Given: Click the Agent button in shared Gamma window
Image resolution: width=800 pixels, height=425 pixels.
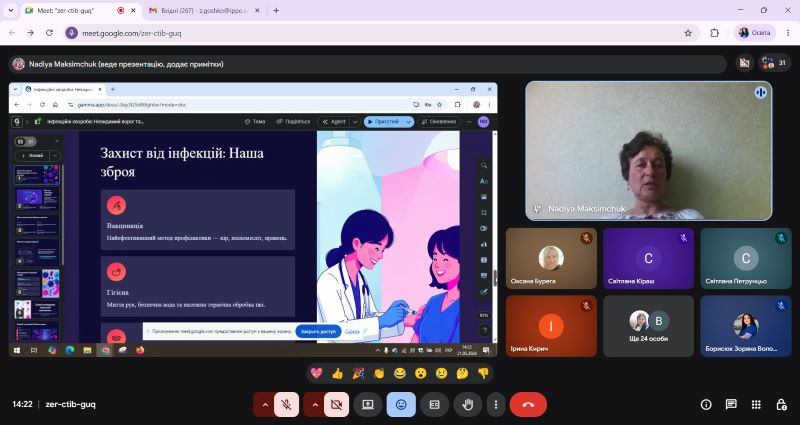Looking at the screenshot, I should (x=334, y=122).
